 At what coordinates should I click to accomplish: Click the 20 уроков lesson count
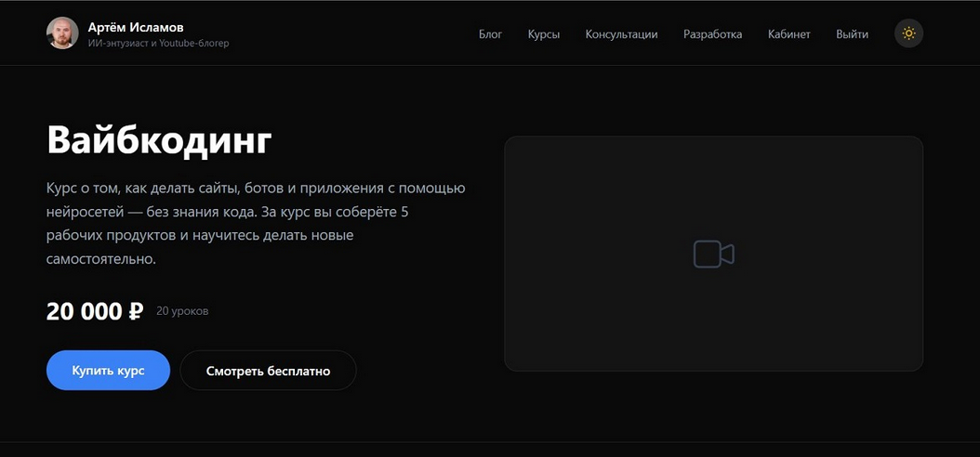[x=182, y=311]
